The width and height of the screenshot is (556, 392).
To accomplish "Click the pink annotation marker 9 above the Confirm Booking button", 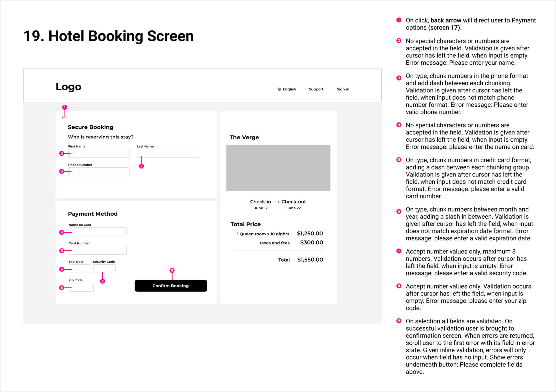I will [x=172, y=270].
